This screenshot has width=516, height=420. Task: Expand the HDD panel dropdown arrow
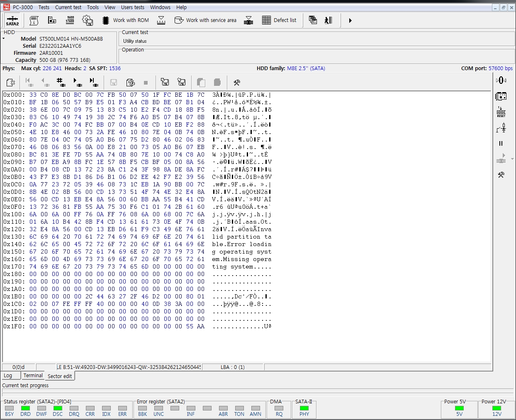pos(4,39)
